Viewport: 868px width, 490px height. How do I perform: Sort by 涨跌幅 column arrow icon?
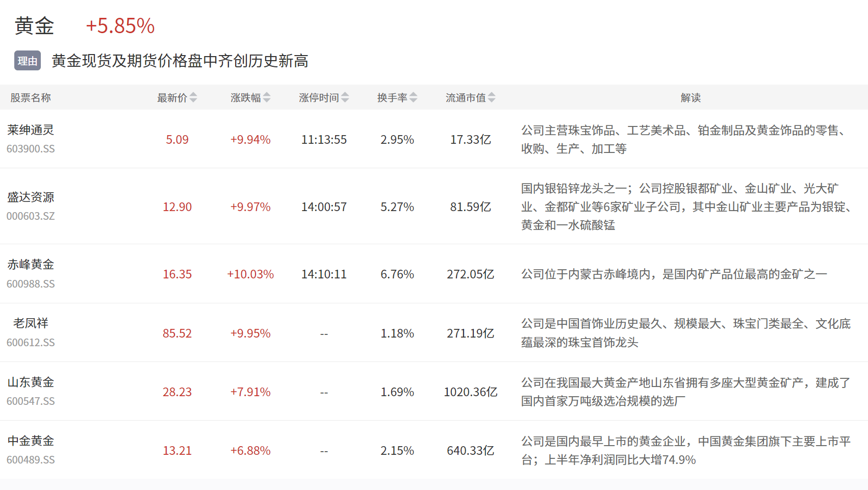267,97
